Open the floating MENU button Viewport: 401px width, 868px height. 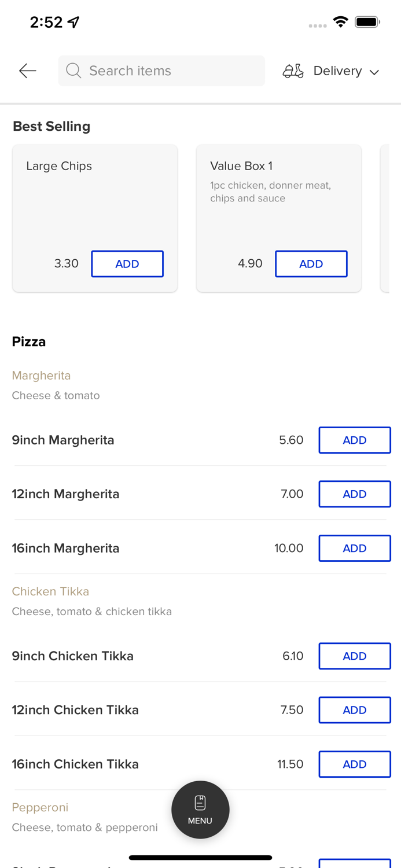coord(200,810)
